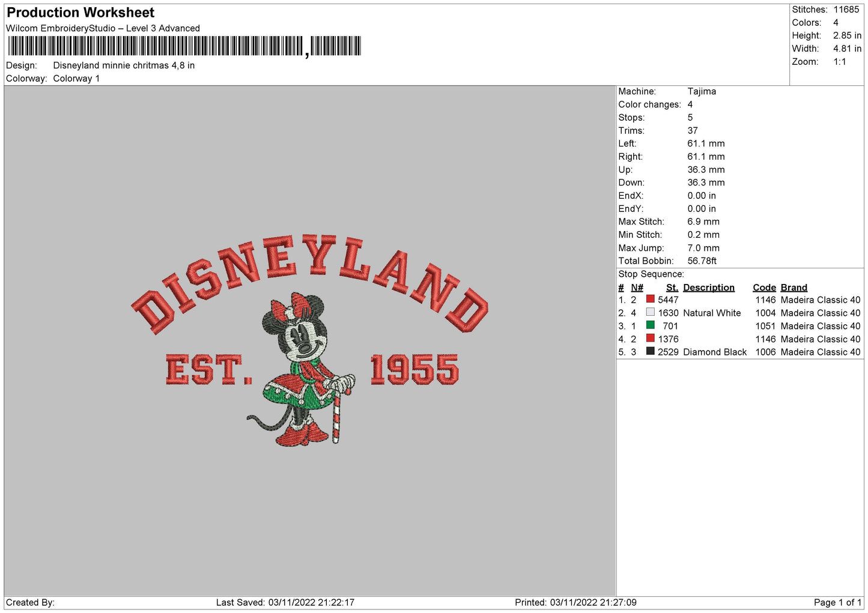Click the Natural White swatch for thread 1630
868x613 pixels.
pyautogui.click(x=650, y=312)
